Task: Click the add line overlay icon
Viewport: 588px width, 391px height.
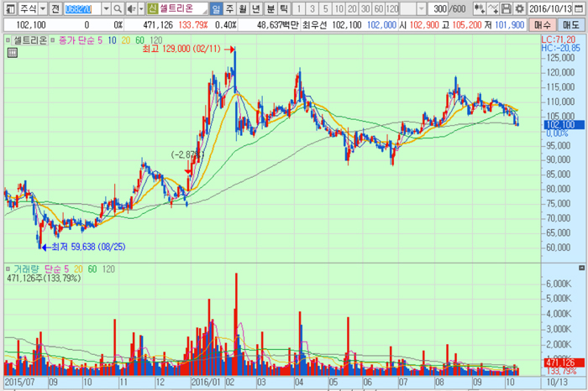Action: coord(493,8)
